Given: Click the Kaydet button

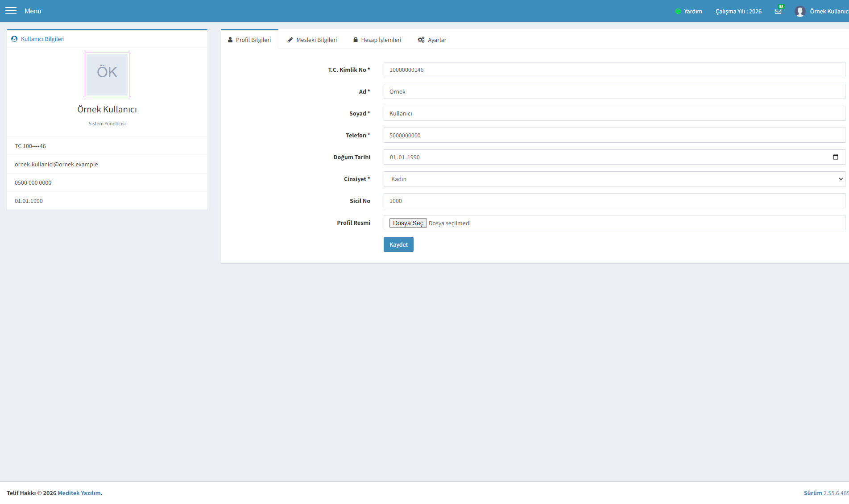Looking at the screenshot, I should [x=398, y=244].
